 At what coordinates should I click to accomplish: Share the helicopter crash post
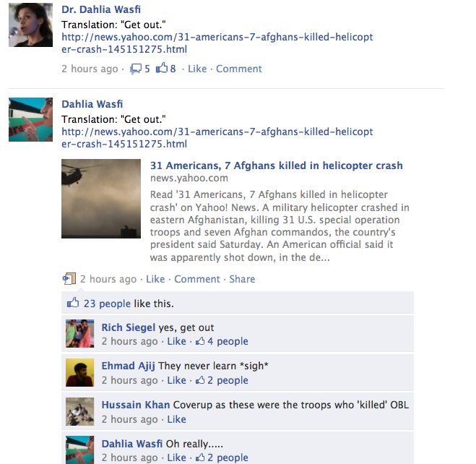[242, 279]
